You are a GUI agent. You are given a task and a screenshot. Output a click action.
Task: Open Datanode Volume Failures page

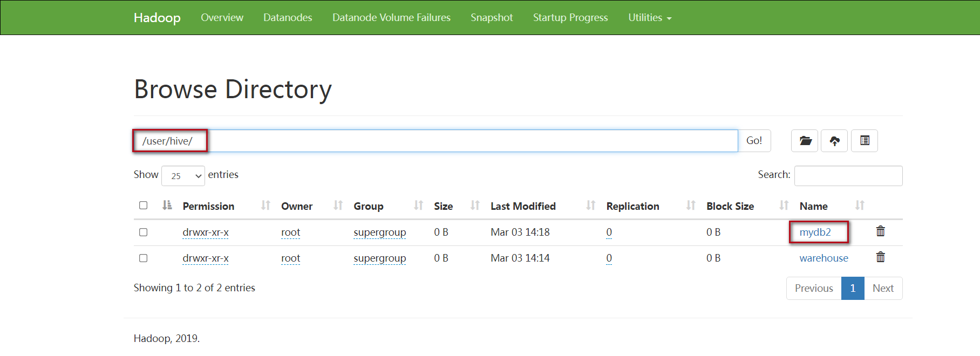tap(391, 18)
